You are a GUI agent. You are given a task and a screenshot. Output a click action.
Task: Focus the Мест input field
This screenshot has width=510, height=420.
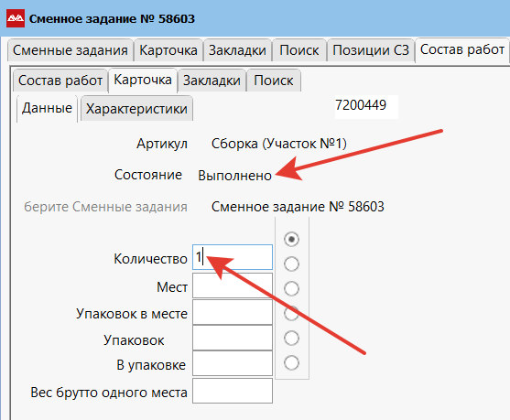coord(233,285)
